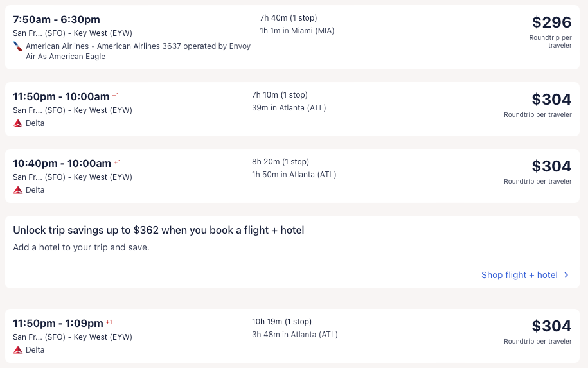Click the Delta logo on the 8h 20m flight
The height and width of the screenshot is (368, 588).
pos(18,190)
